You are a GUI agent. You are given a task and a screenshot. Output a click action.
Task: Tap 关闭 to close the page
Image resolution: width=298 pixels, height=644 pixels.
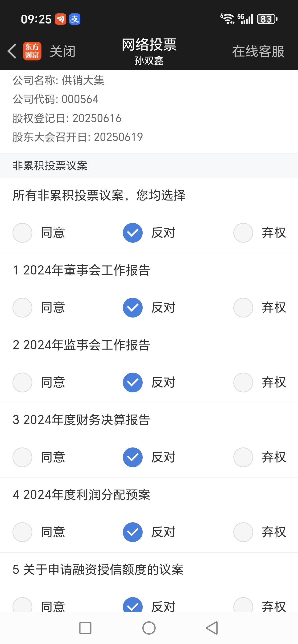coord(63,52)
